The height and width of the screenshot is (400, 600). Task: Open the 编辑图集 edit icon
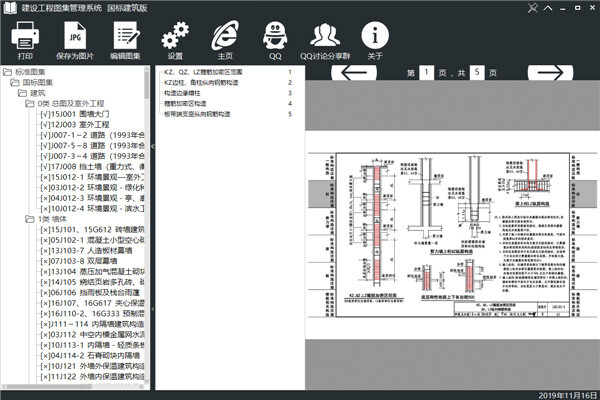(x=126, y=35)
